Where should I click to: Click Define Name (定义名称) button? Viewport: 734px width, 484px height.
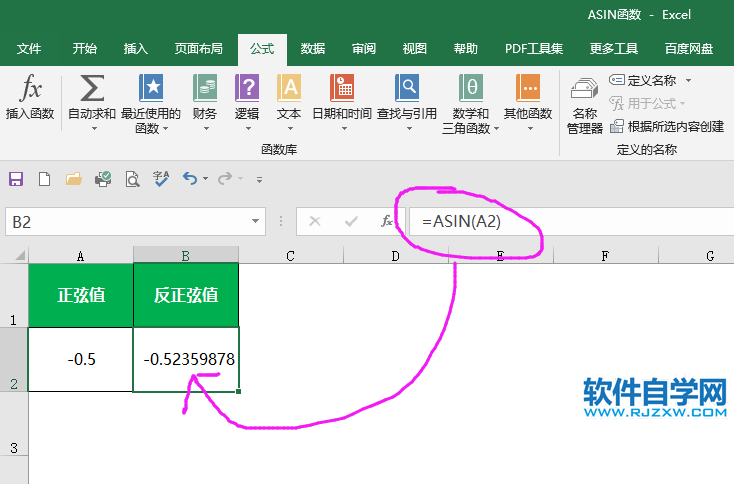pyautogui.click(x=643, y=81)
